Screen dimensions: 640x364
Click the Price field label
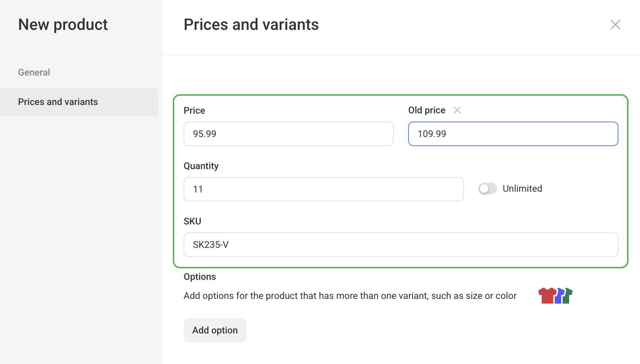[x=194, y=110]
